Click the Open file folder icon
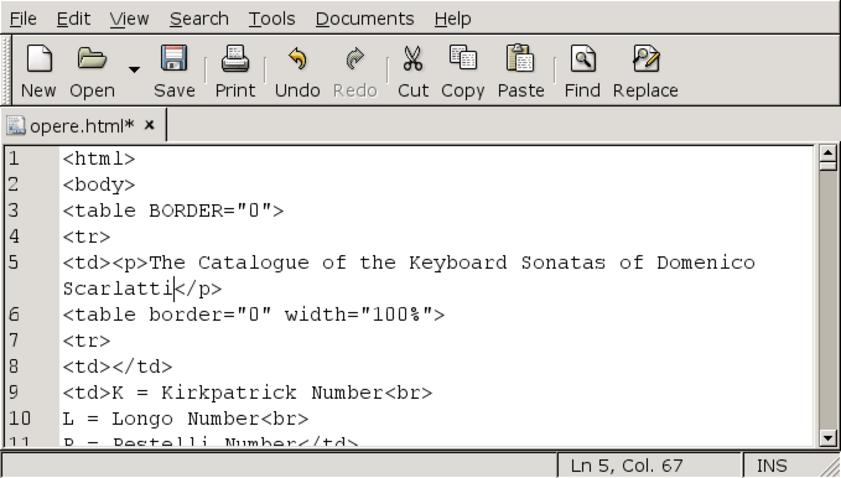The image size is (841, 478). click(x=92, y=60)
